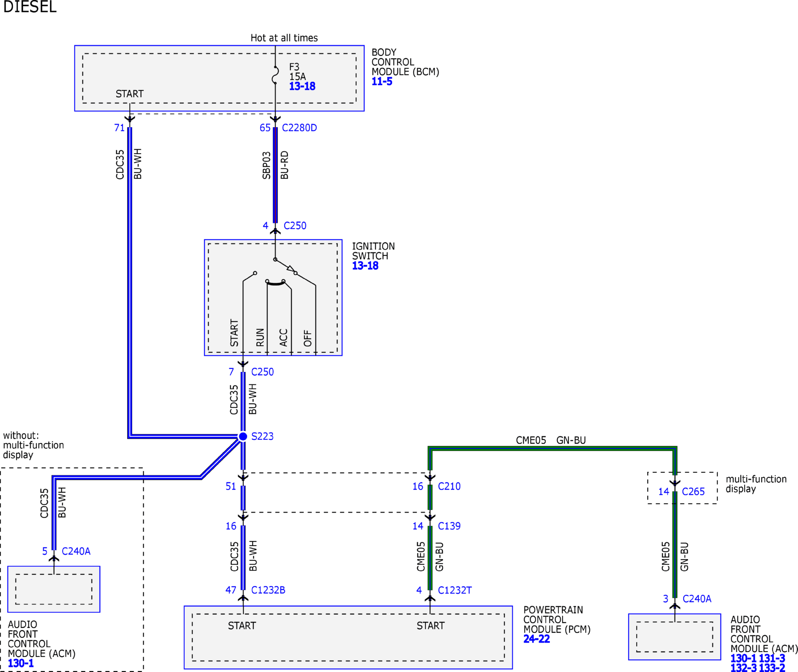The image size is (798, 672).
Task: Select the 'IGNITION SWITCH' component title
Action: click(373, 252)
